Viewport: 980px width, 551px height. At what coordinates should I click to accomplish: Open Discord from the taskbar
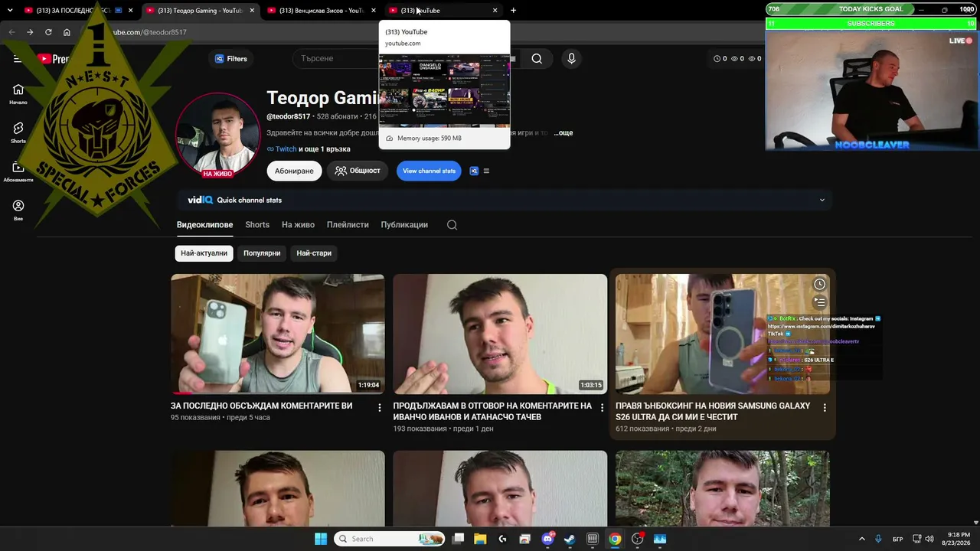(547, 539)
